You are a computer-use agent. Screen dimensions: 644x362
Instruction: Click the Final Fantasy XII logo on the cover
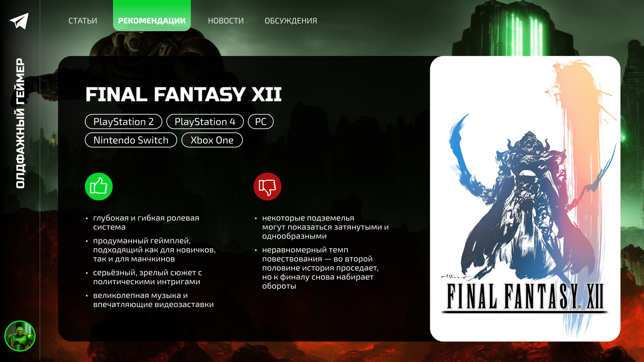point(525,297)
